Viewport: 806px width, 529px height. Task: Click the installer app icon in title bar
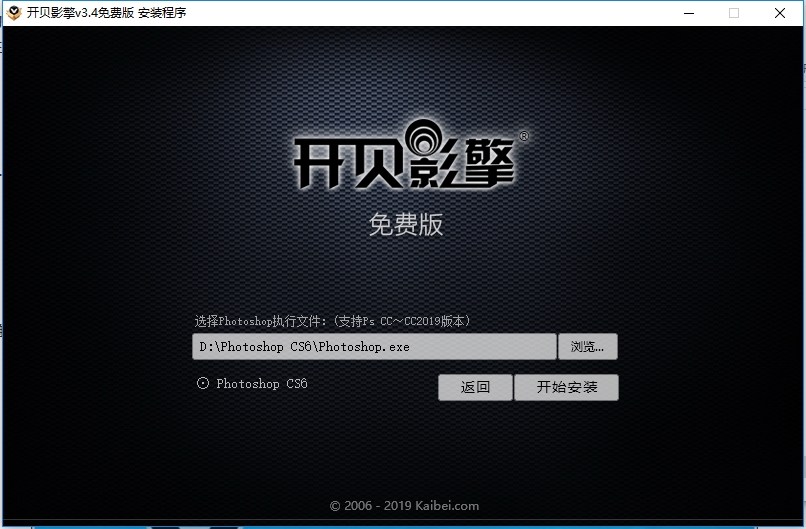click(x=14, y=13)
